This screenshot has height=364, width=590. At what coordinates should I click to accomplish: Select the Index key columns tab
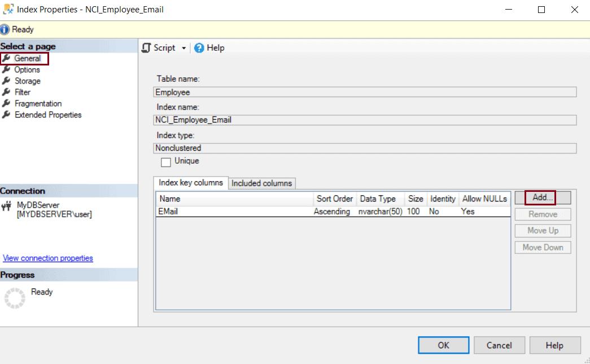[x=192, y=182]
